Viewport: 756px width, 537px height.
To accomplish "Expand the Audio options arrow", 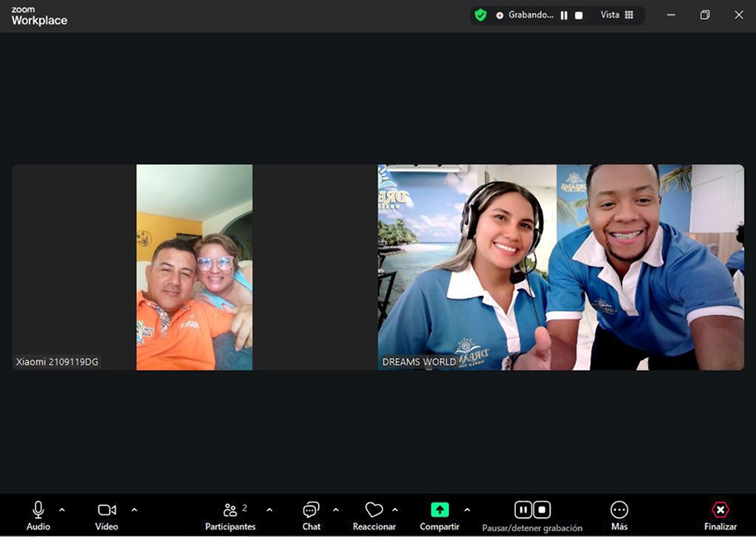I will (x=62, y=510).
